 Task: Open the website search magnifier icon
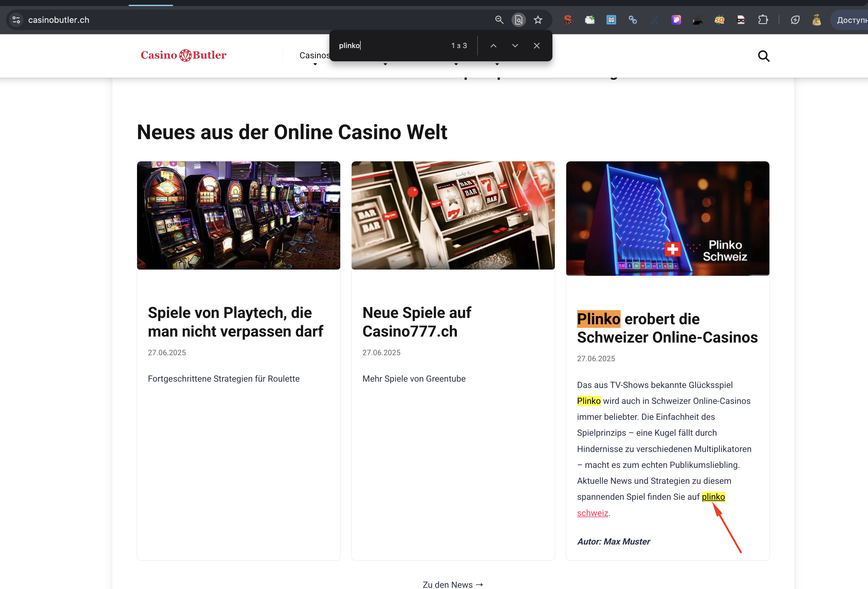click(764, 56)
